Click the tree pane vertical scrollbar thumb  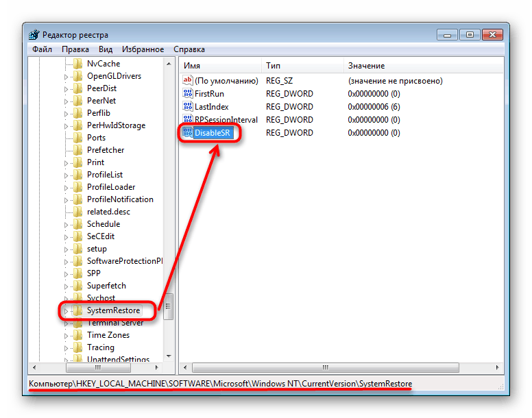[x=168, y=306]
